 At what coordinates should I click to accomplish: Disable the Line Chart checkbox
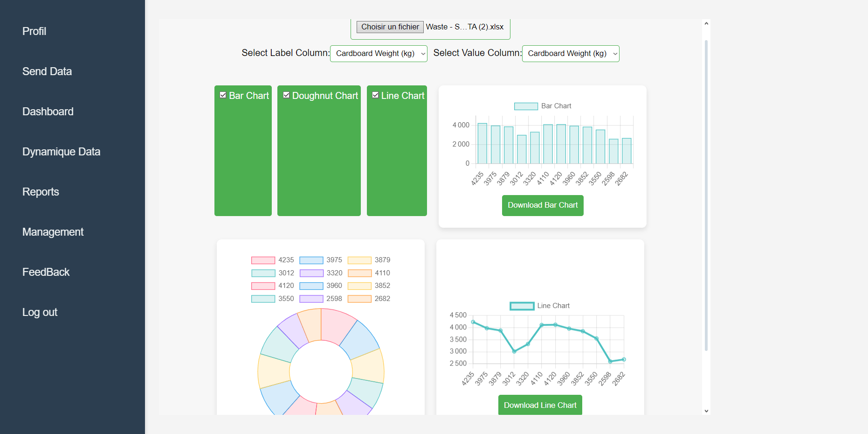click(x=375, y=95)
